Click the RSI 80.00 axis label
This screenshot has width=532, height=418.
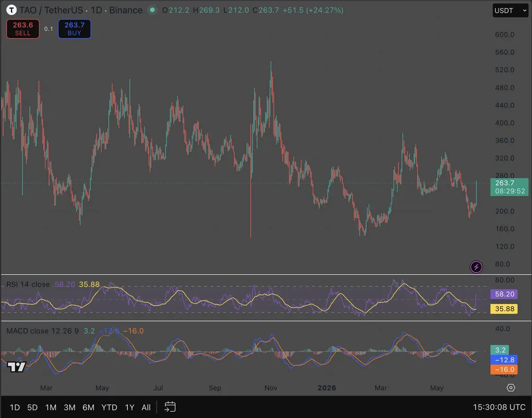[x=505, y=280]
